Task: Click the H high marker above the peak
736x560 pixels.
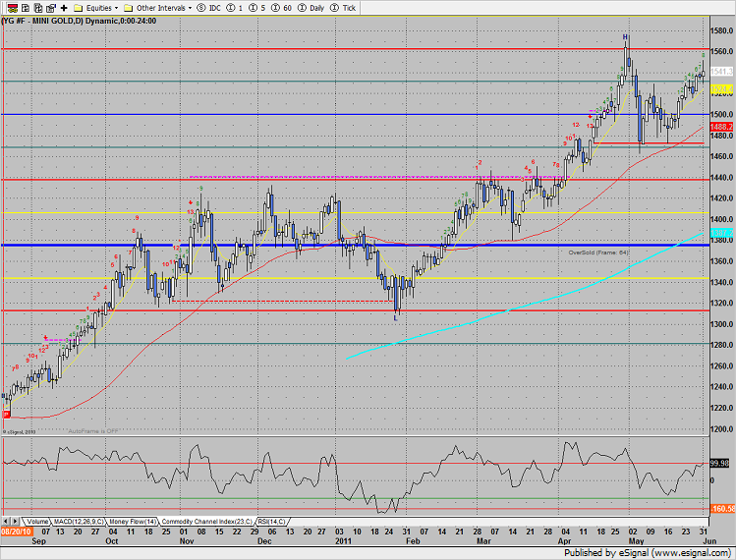Action: click(625, 37)
